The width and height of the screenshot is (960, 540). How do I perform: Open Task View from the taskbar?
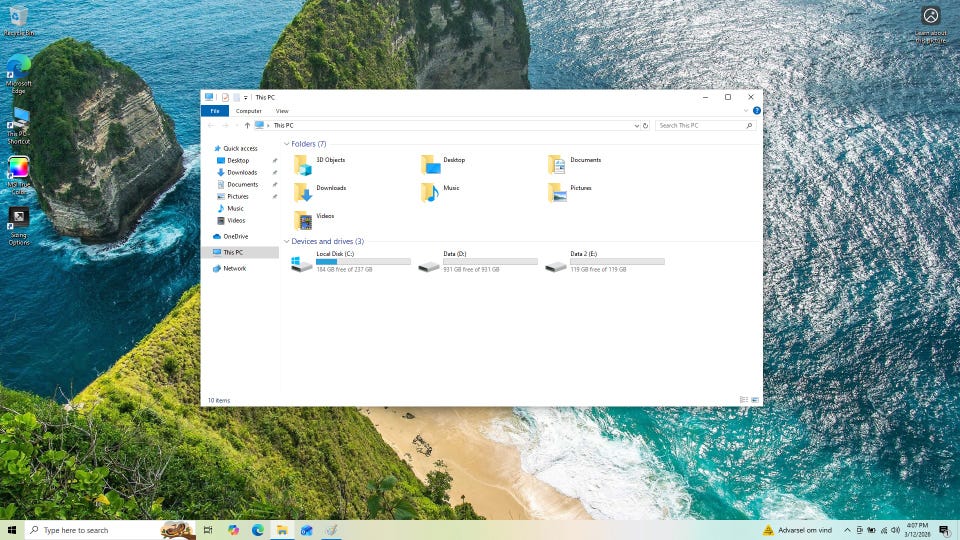click(x=208, y=530)
